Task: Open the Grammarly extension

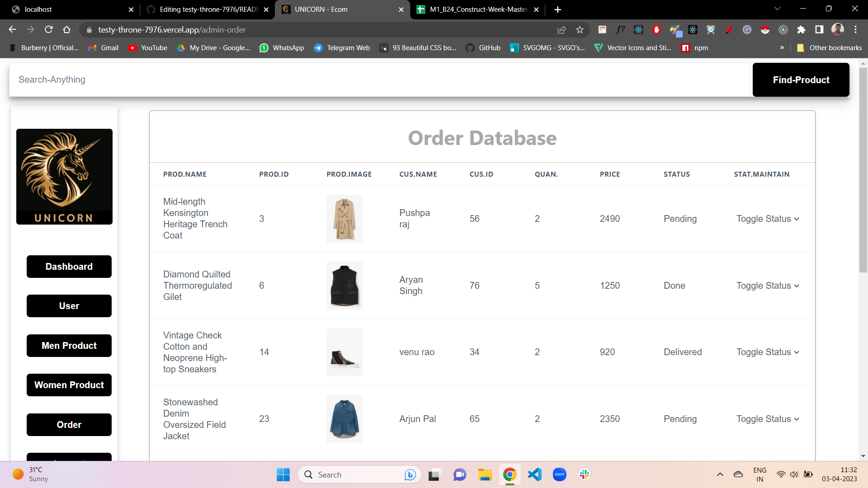Action: coord(747,30)
